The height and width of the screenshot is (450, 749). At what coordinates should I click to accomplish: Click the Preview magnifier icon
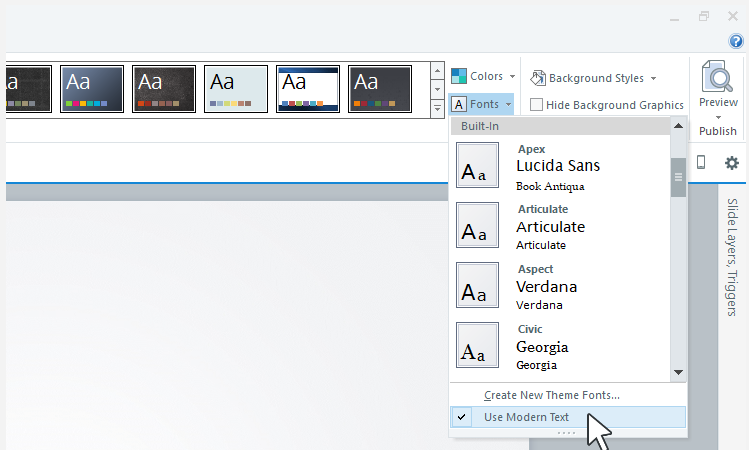point(717,76)
